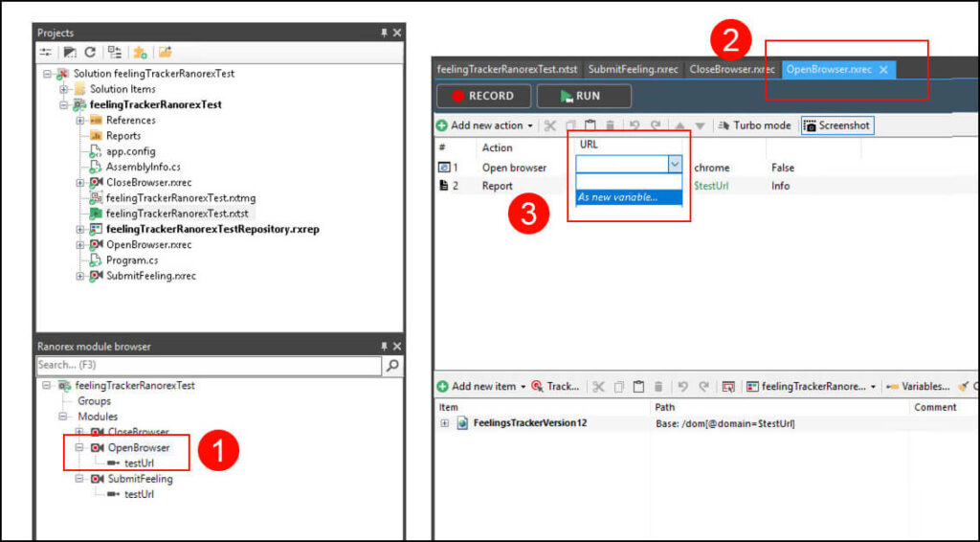Click the highlight element icon in repository toolbar

pos(728,387)
